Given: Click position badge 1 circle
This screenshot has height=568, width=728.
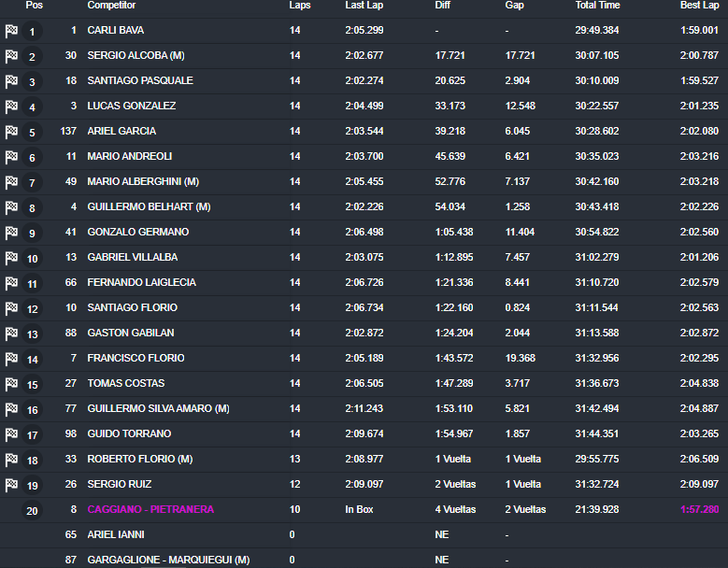Looking at the screenshot, I should tap(33, 32).
